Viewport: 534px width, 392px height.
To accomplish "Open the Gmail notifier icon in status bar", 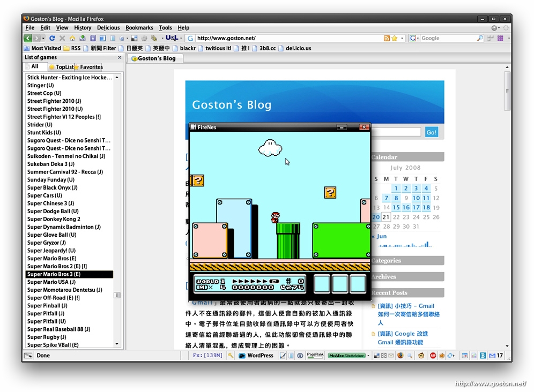I will 492,356.
